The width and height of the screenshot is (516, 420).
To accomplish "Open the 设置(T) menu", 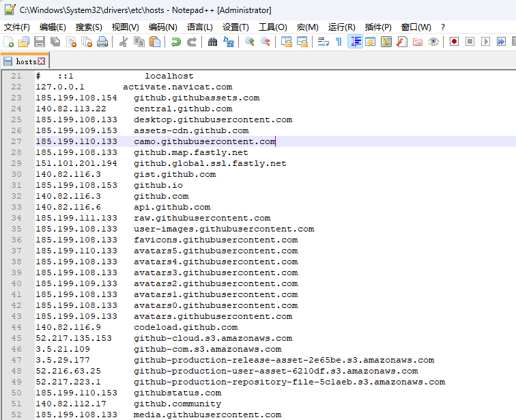I will 235,27.
